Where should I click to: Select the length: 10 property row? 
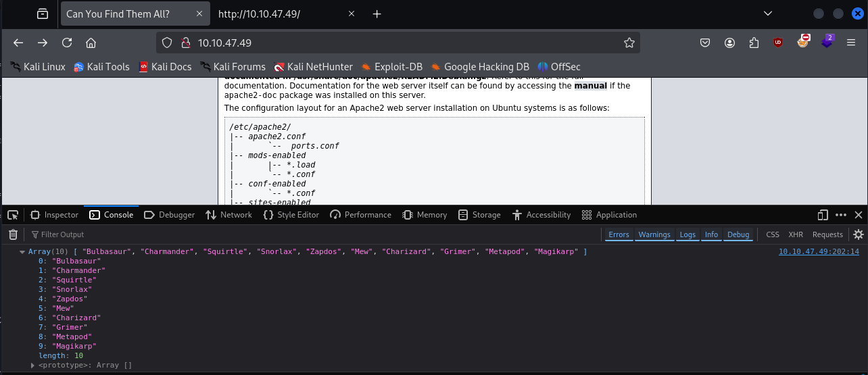(61, 355)
